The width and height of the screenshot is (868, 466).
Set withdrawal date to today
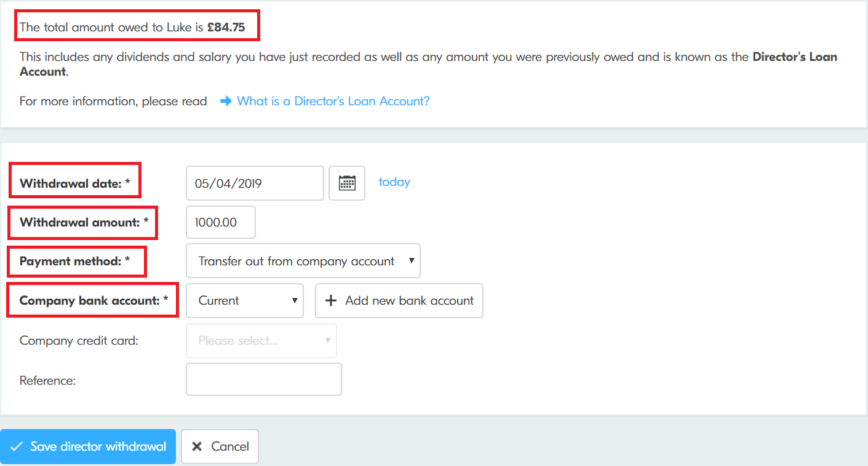[394, 182]
